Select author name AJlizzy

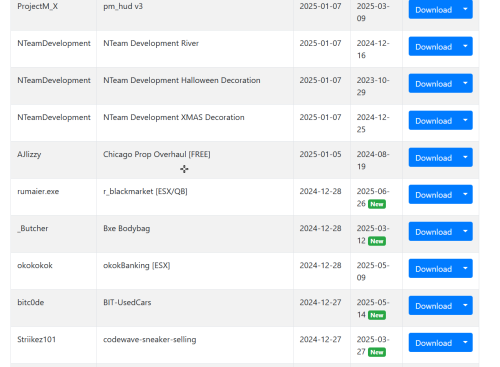(29, 154)
